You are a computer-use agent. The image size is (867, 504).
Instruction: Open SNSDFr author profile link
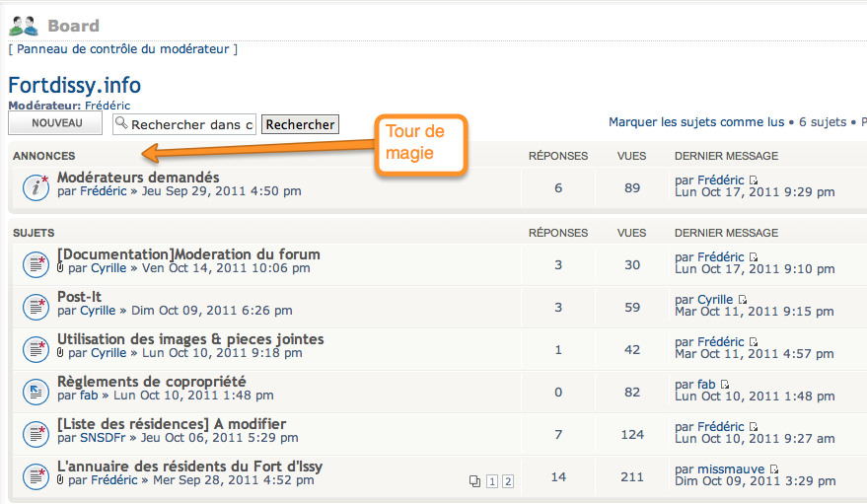(103, 438)
